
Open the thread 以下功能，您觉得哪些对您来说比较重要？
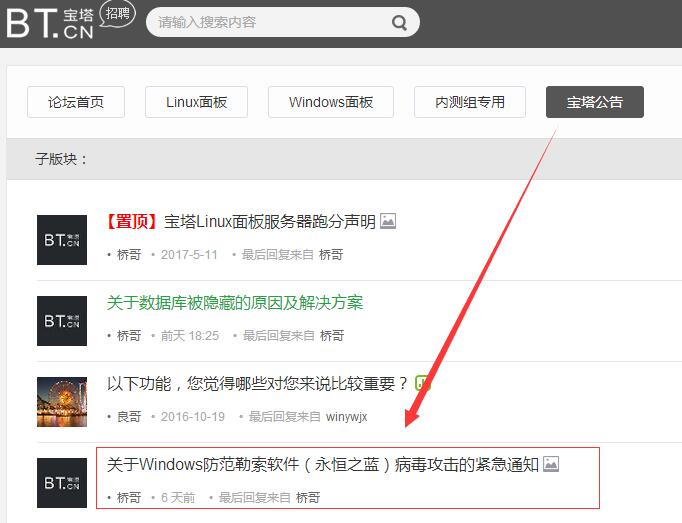click(257, 384)
